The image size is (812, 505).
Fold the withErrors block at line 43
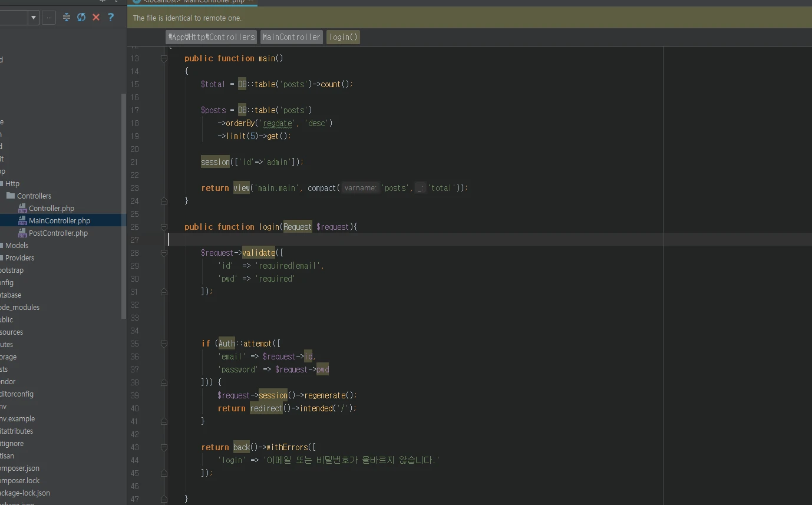tap(164, 447)
